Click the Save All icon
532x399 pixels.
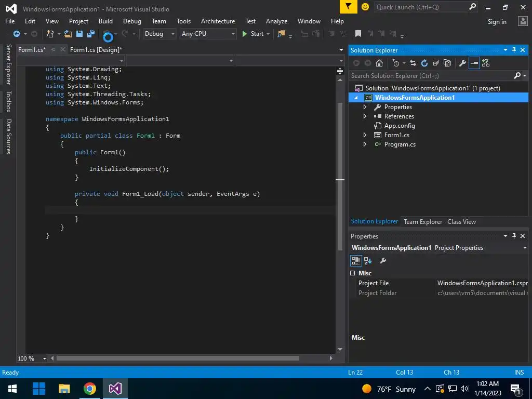tap(91, 34)
